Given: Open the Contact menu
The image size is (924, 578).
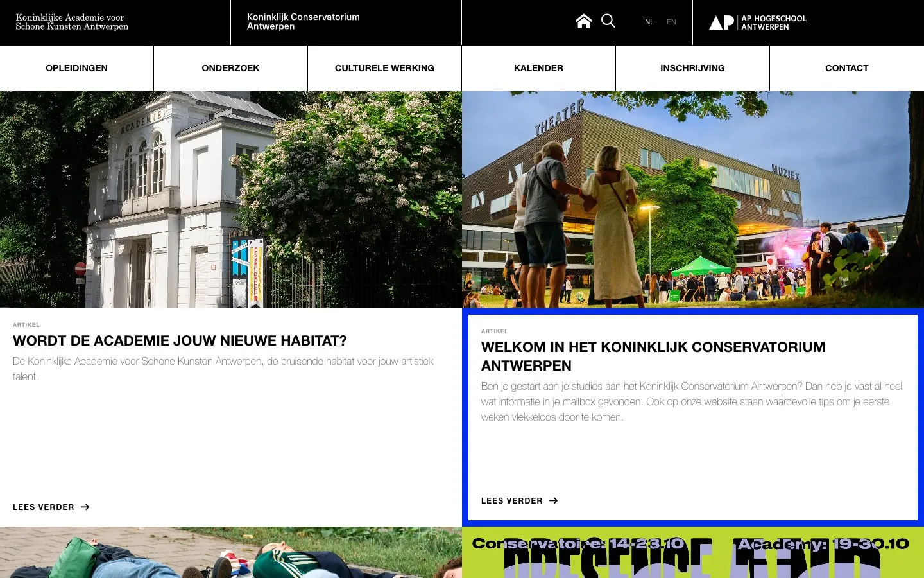Looking at the screenshot, I should click(x=847, y=68).
